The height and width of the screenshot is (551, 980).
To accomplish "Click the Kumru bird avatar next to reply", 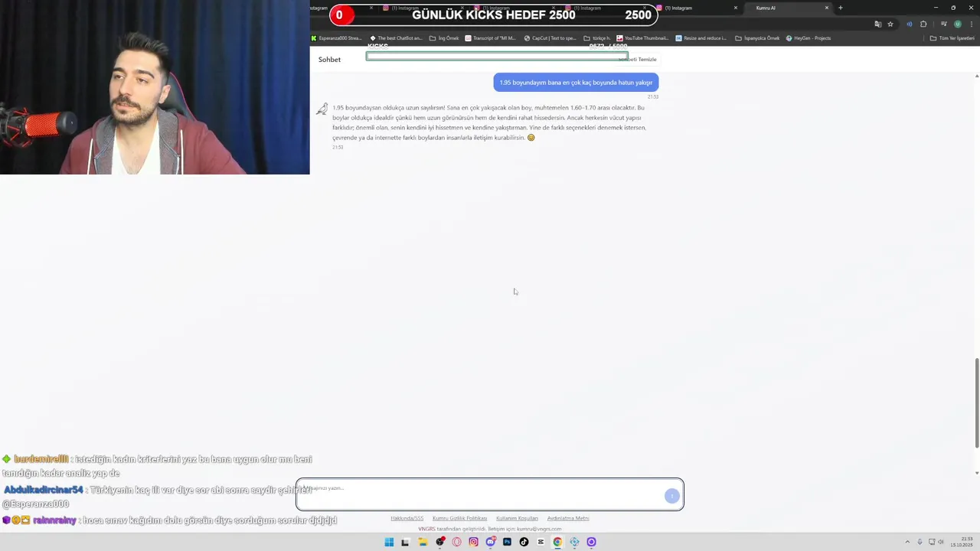I will 322,109.
